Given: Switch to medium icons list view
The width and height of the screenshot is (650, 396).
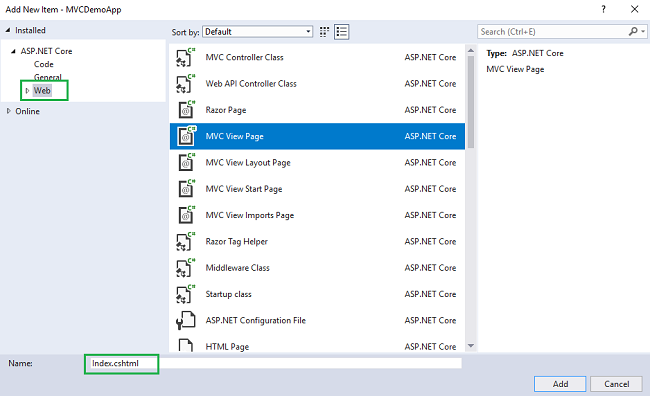Looking at the screenshot, I should coord(342,32).
